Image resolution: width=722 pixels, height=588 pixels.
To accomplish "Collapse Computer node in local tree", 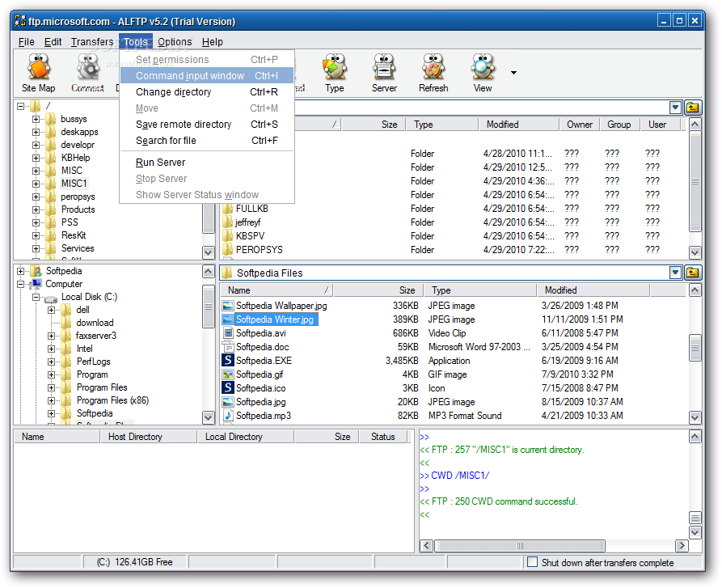I will [20, 284].
